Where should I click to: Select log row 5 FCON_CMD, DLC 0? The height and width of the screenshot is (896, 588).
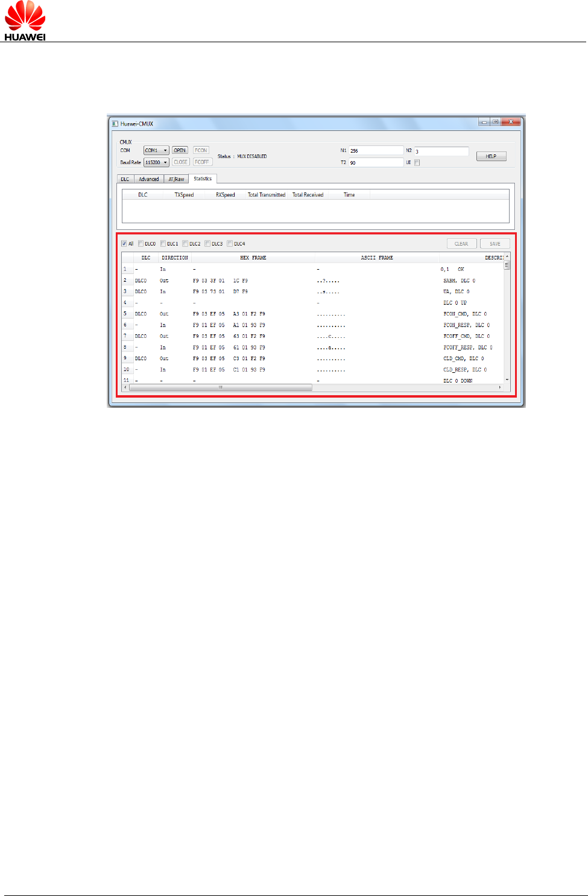465,314
